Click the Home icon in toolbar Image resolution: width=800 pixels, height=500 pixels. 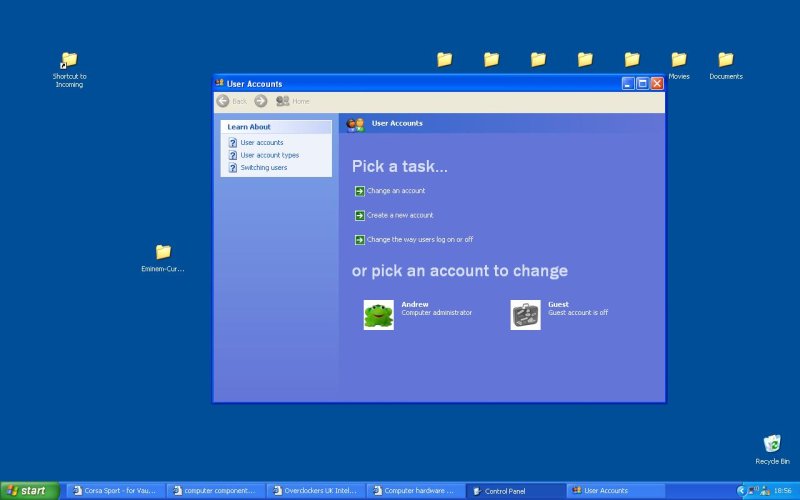(283, 101)
